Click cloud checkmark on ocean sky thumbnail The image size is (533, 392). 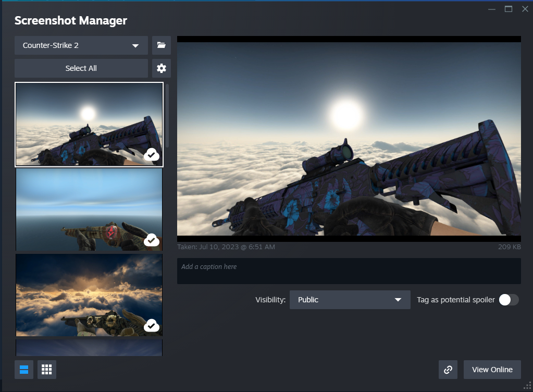tap(152, 240)
